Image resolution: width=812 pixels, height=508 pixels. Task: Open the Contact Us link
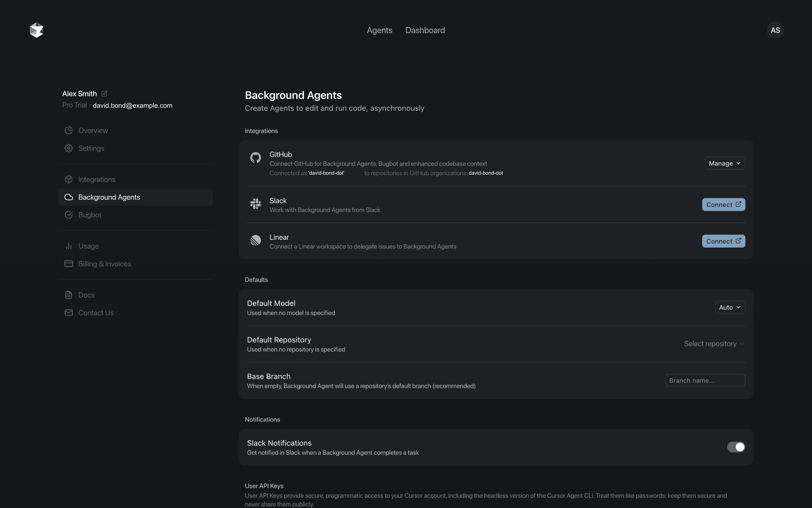coord(135,313)
